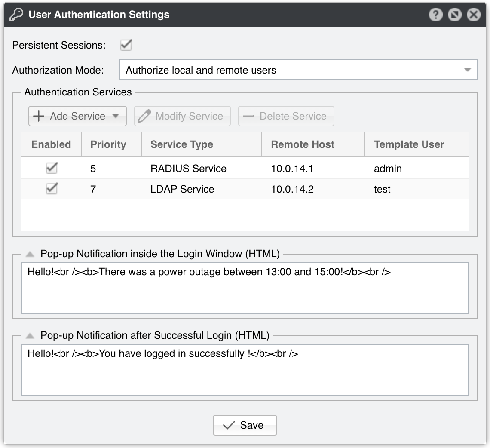Screen dimensions: 490x448
Task: Close the User Authentication Settings dialog
Action: tap(473, 15)
